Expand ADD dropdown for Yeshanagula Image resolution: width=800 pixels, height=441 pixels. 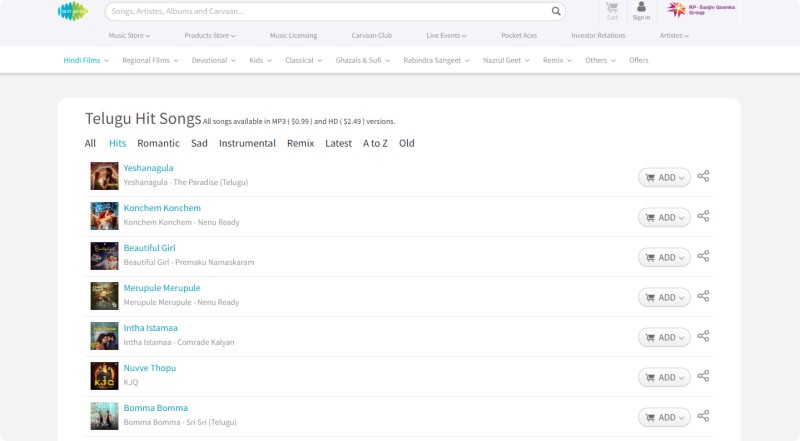(664, 178)
